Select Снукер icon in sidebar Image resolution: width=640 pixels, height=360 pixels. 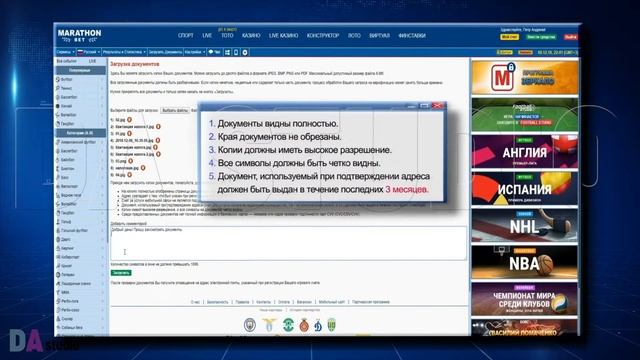(x=58, y=319)
